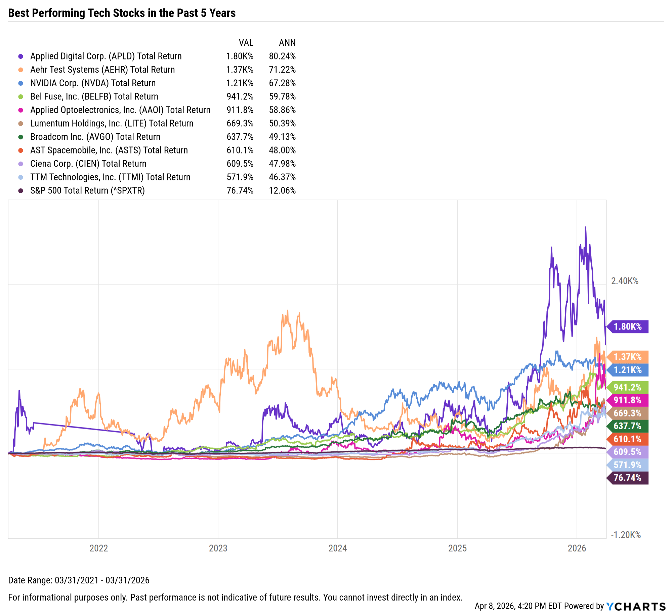This screenshot has width=672, height=616.
Task: Click the blue NVIDIA legend dot
Action: 21,83
